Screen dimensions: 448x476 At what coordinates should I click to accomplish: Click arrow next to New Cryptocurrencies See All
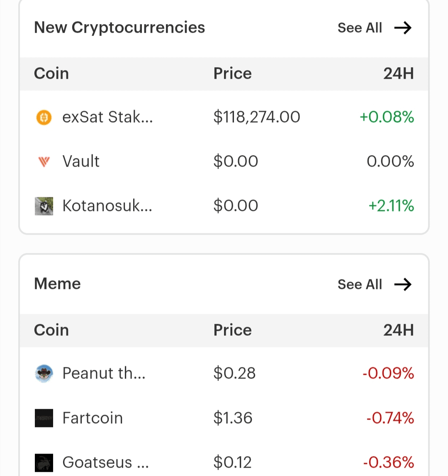pyautogui.click(x=402, y=28)
